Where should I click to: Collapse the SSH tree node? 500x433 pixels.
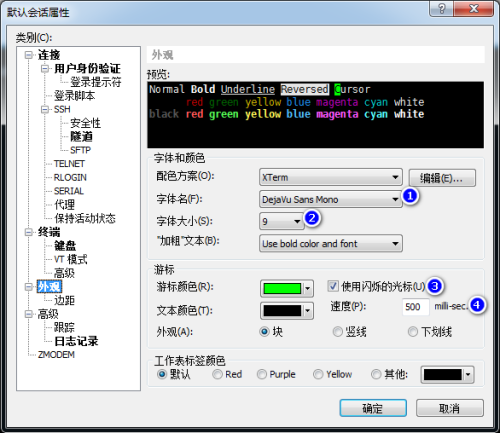pos(45,109)
